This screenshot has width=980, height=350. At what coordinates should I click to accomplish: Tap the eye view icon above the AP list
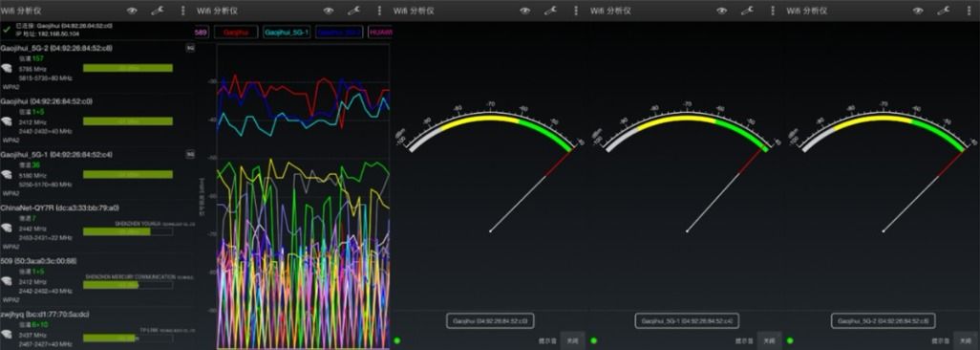[x=132, y=11]
